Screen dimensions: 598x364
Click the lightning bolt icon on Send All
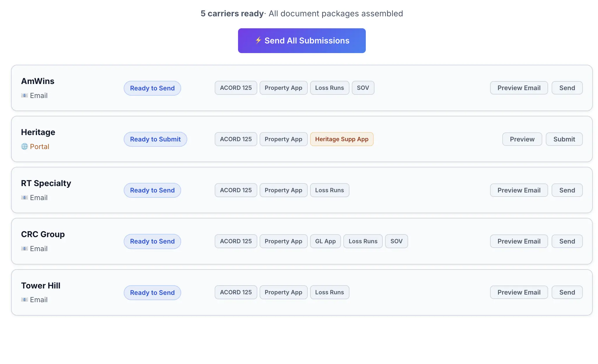point(258,40)
